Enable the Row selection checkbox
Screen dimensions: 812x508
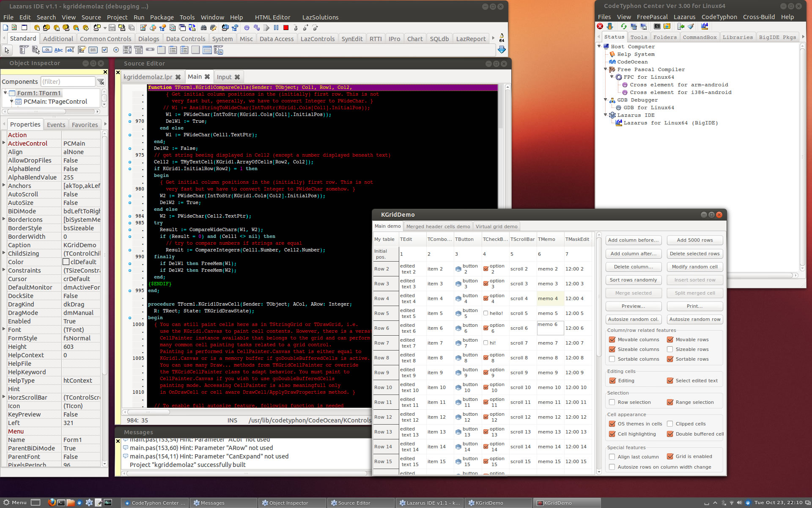click(x=612, y=402)
